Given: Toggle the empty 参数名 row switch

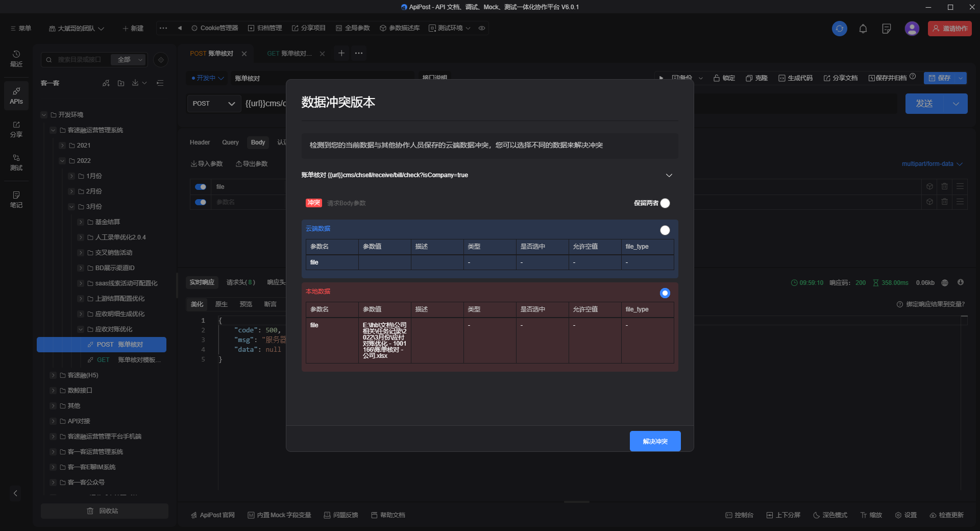Looking at the screenshot, I should (x=201, y=202).
